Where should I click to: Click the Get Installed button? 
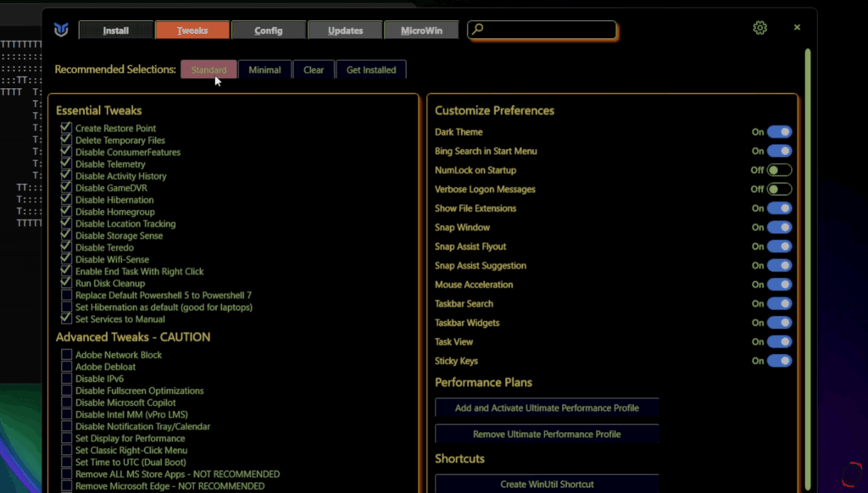[371, 69]
